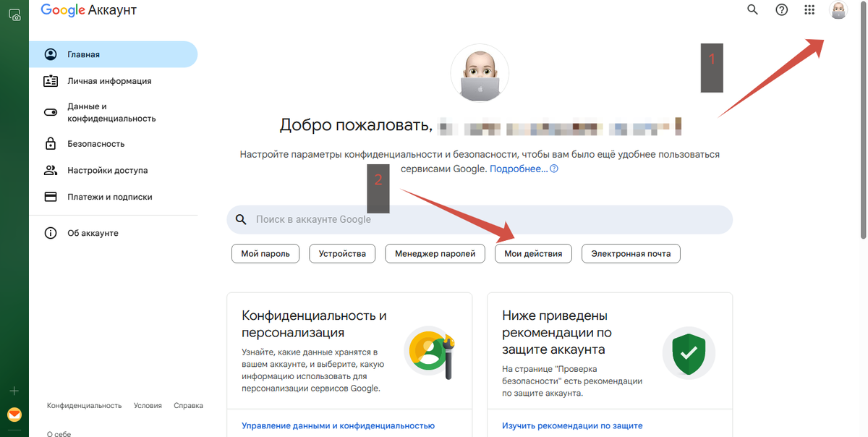
Task: Click the green shield checkmark illustration
Action: click(x=689, y=353)
